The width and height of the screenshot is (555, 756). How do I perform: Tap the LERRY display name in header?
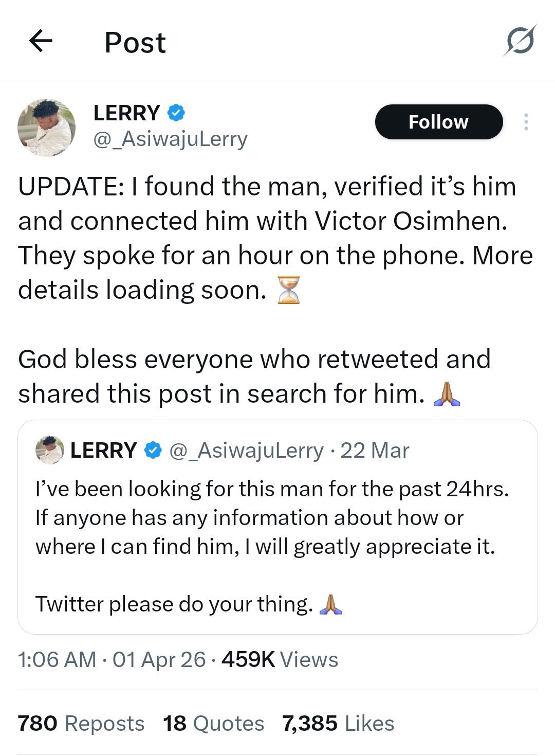(x=126, y=113)
